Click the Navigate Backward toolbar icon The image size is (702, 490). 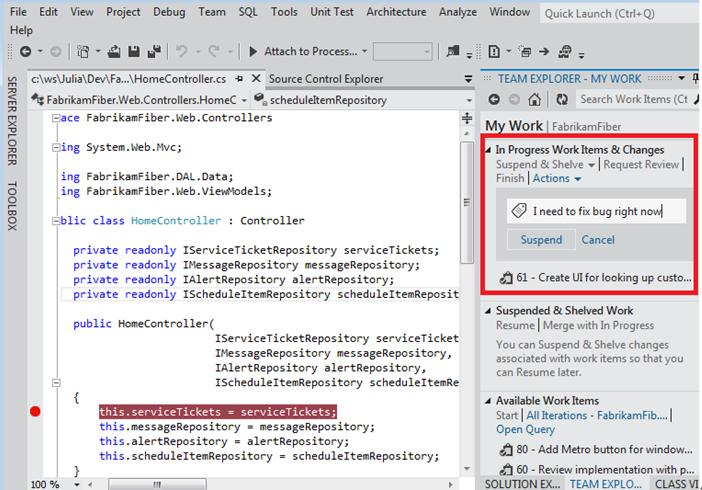pyautogui.click(x=26, y=52)
